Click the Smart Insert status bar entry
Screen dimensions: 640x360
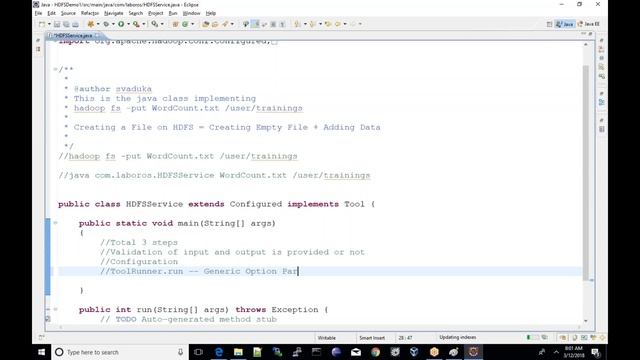(372, 338)
